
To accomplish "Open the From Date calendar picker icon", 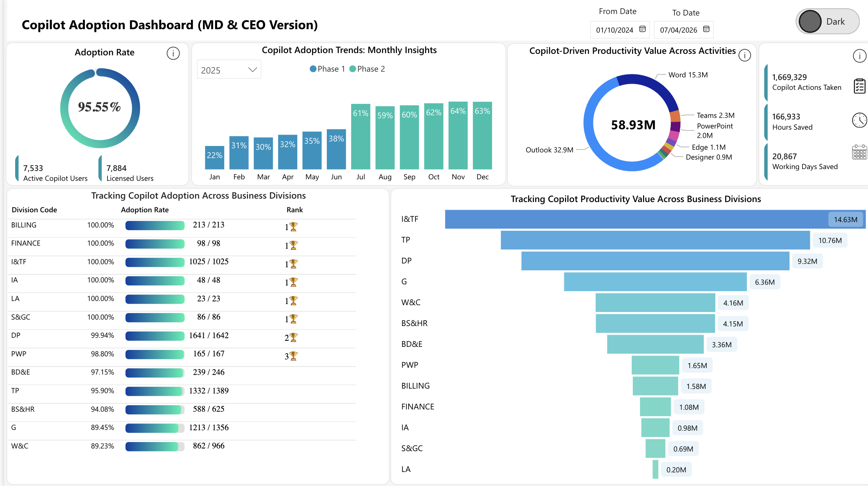I will [x=642, y=29].
